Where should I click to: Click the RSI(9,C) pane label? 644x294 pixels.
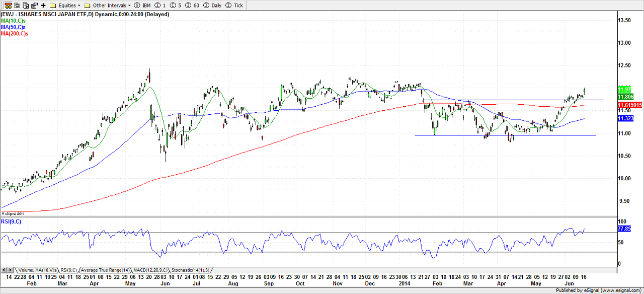coord(11,221)
